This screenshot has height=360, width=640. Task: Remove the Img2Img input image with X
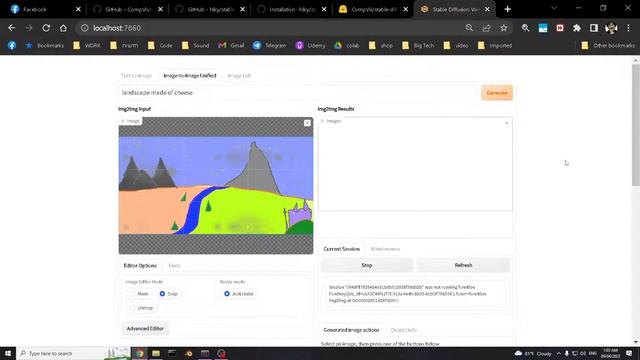tap(307, 123)
